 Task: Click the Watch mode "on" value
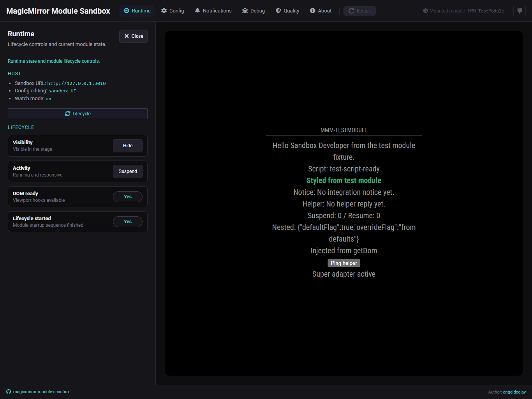tap(48, 99)
